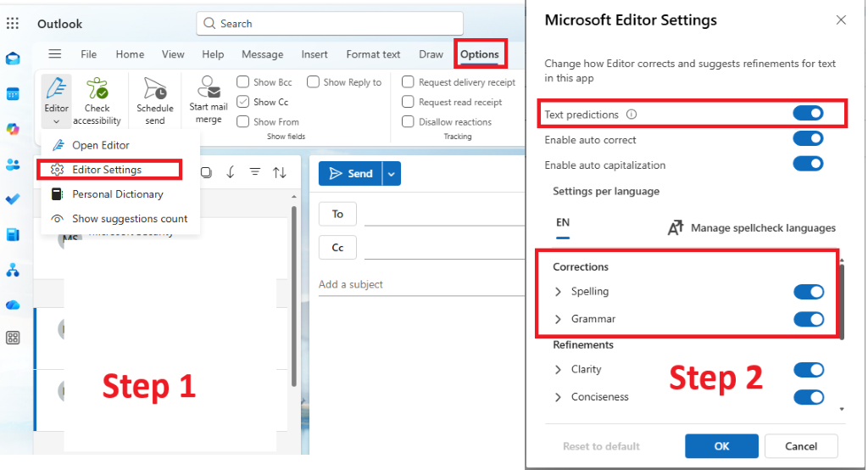
Task: Turn off Enable auto capitalization toggle
Action: (x=808, y=164)
